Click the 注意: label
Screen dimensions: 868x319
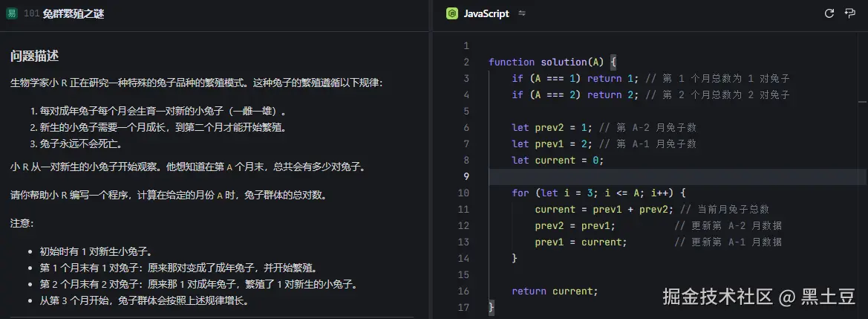tap(22, 224)
